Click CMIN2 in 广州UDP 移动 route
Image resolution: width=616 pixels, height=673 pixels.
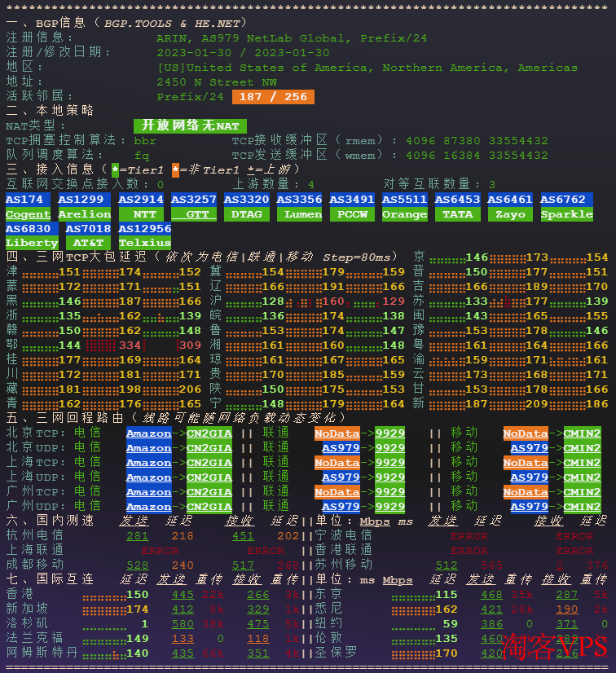[582, 507]
